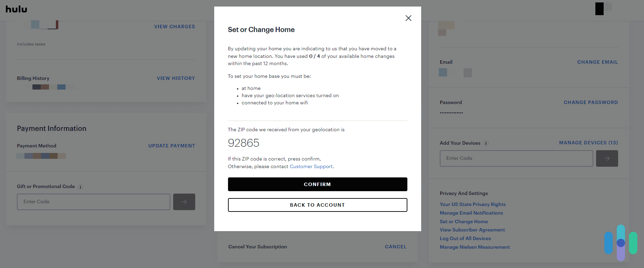Open billing VIEW HISTORY
The image size is (644, 268).
point(176,78)
